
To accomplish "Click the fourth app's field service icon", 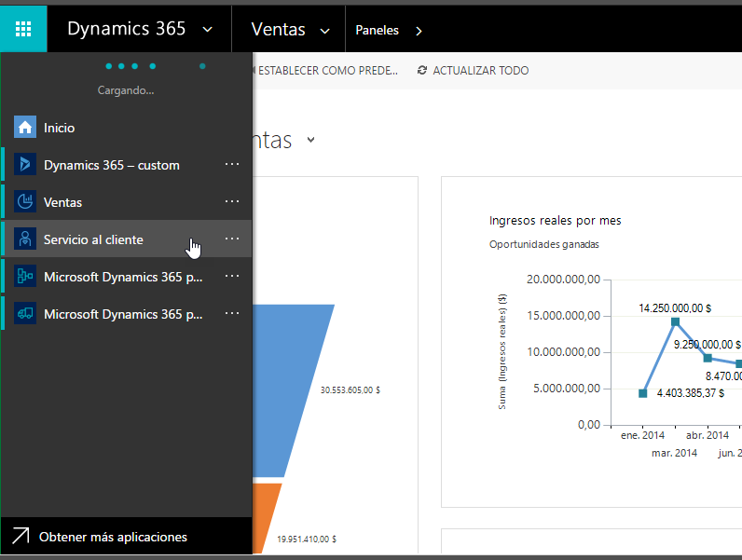I will point(25,277).
